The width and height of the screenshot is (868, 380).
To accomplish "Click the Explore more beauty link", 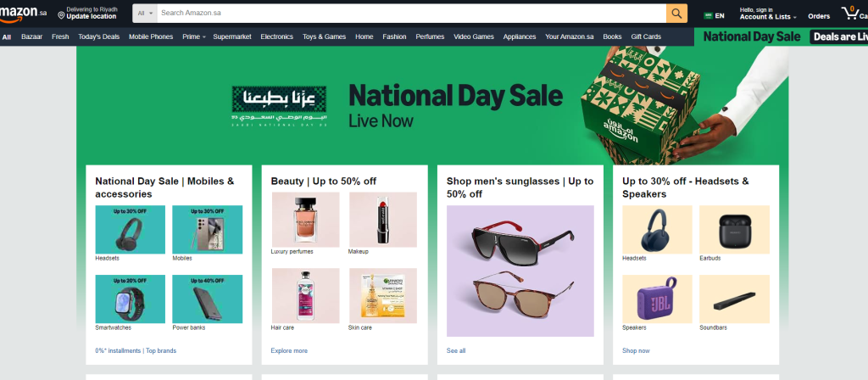I will [x=289, y=350].
